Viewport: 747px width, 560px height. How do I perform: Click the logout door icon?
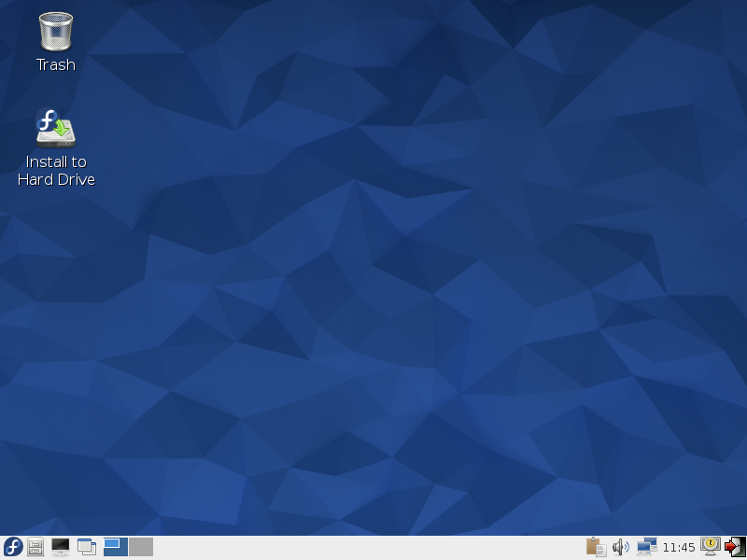coord(735,547)
